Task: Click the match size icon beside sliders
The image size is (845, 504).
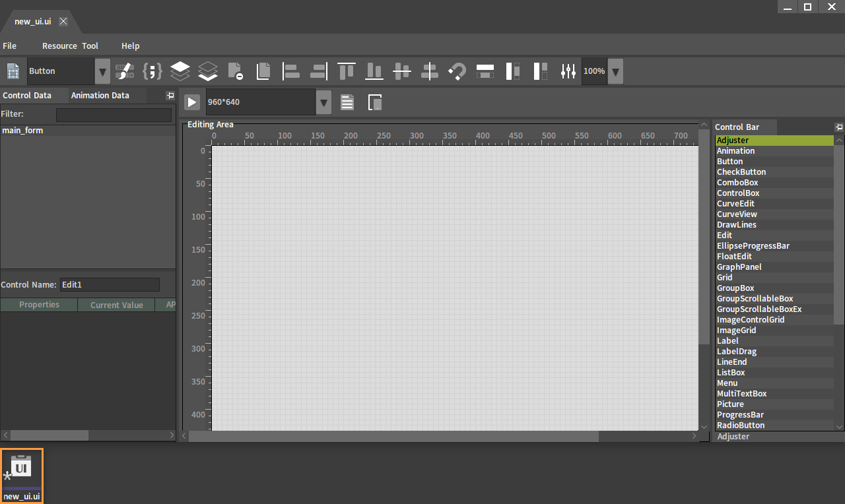Action: [541, 71]
